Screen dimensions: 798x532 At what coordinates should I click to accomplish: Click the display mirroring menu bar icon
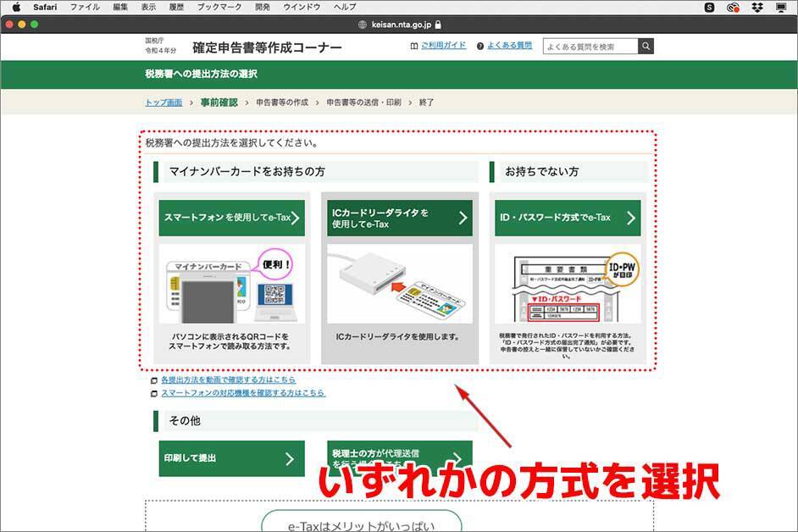tap(779, 7)
